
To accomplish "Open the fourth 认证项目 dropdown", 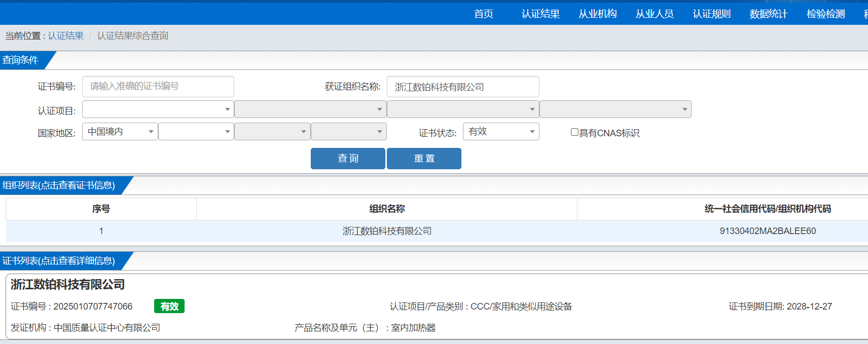I will pos(616,109).
